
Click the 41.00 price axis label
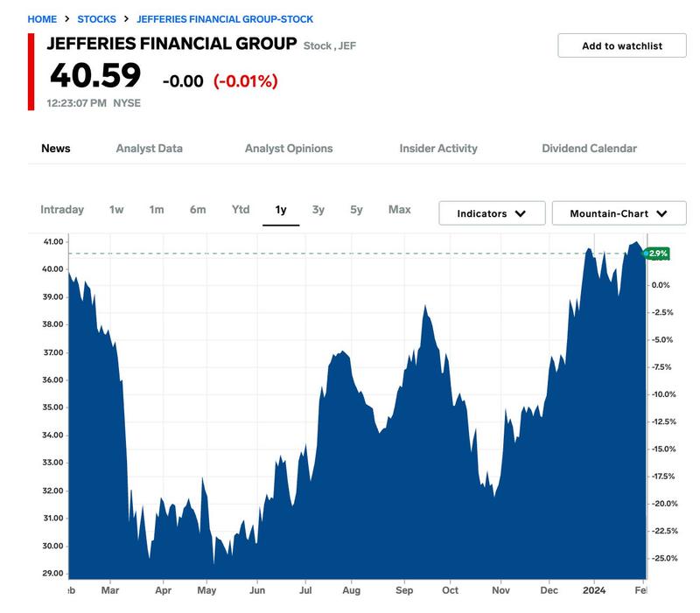coord(53,242)
